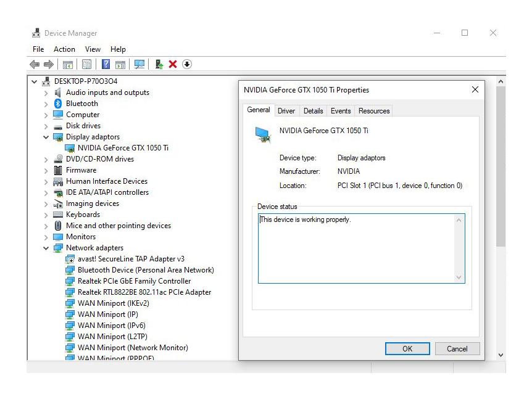Open the View menu
Screen dimensions: 532x402
(x=93, y=49)
